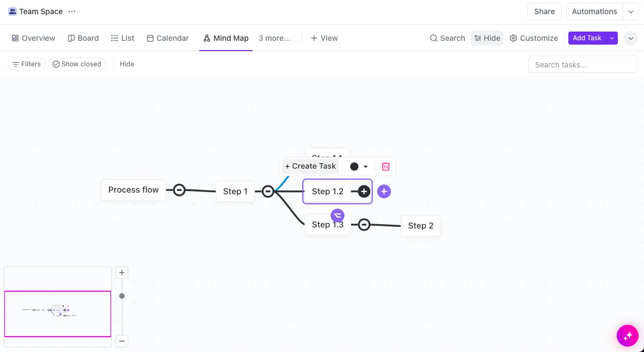The width and height of the screenshot is (644, 352).
Task: Select the Process flow node
Action: (133, 190)
